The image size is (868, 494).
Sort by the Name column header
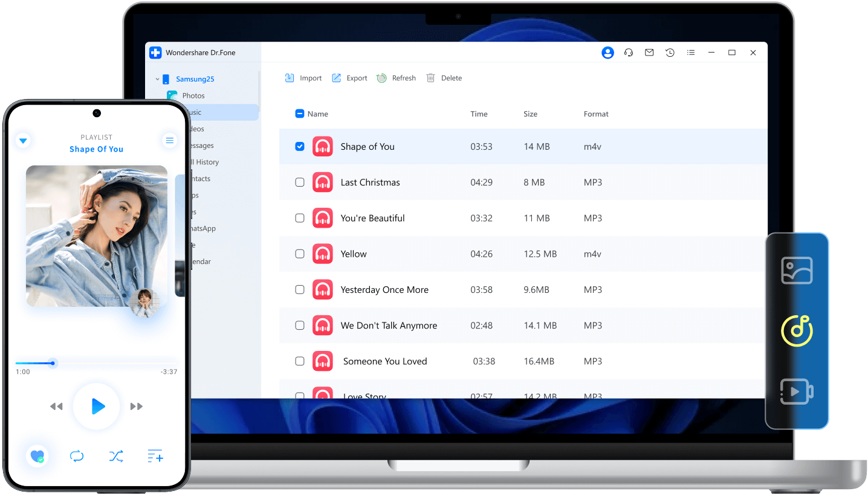(x=318, y=114)
